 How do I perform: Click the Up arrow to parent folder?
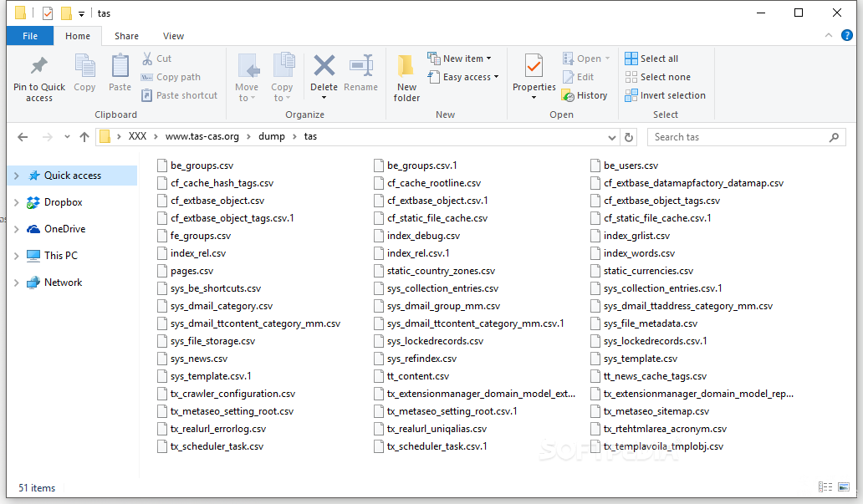(84, 137)
